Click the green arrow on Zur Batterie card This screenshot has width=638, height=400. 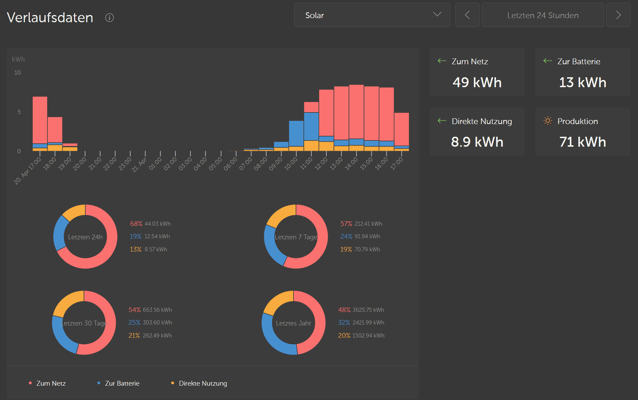tap(547, 61)
